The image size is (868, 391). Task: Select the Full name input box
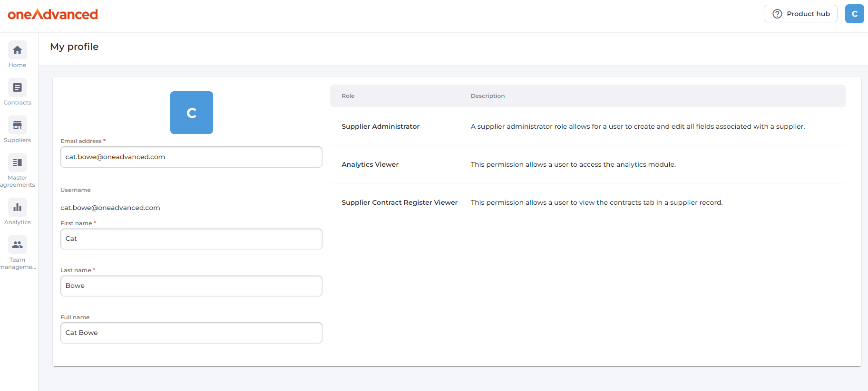(191, 333)
